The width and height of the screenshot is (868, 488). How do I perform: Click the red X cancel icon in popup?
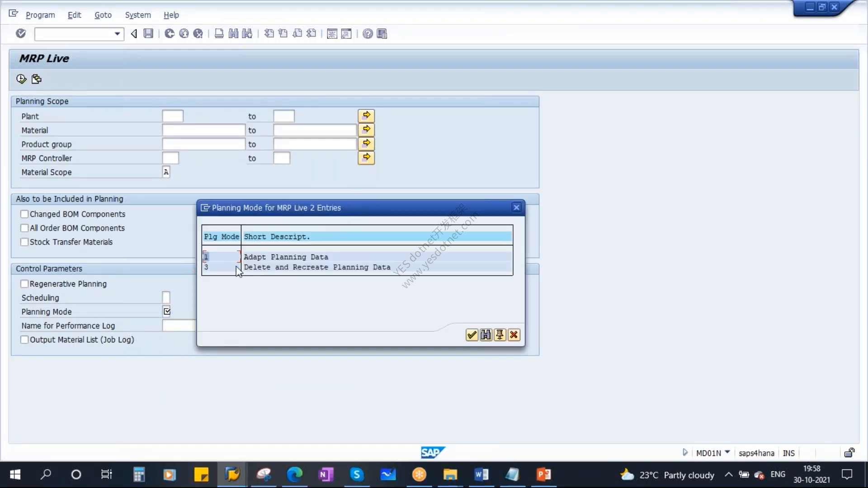click(x=514, y=335)
